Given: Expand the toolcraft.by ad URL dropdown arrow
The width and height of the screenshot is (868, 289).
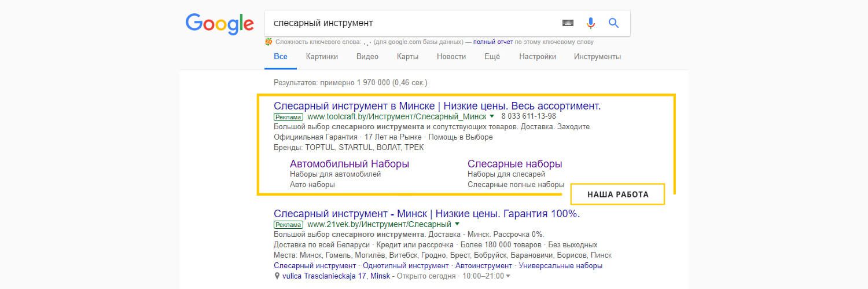Looking at the screenshot, I should tap(491, 116).
